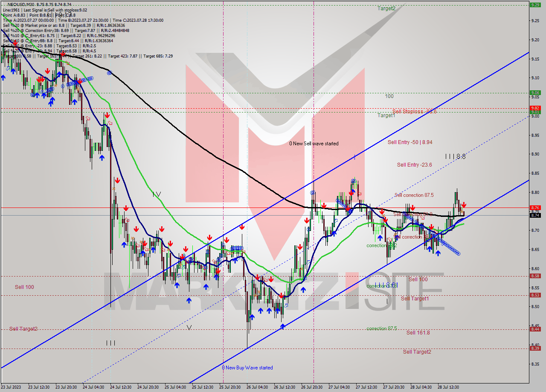
Task: Click the '28 Jul 04:30' time label
Action: pyautogui.click(x=420, y=387)
